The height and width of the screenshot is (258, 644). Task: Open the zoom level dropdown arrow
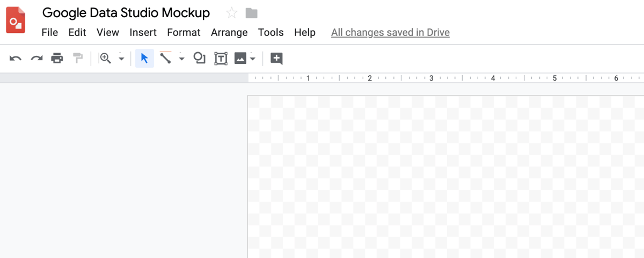pos(121,59)
